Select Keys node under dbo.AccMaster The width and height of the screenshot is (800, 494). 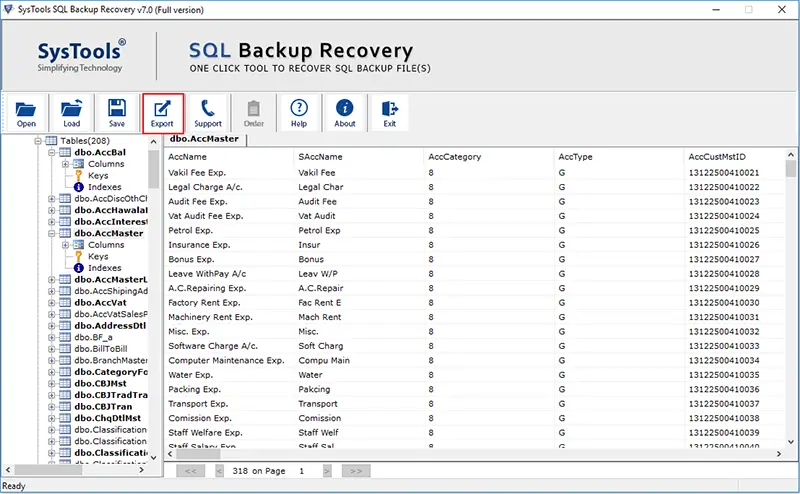pos(98,256)
